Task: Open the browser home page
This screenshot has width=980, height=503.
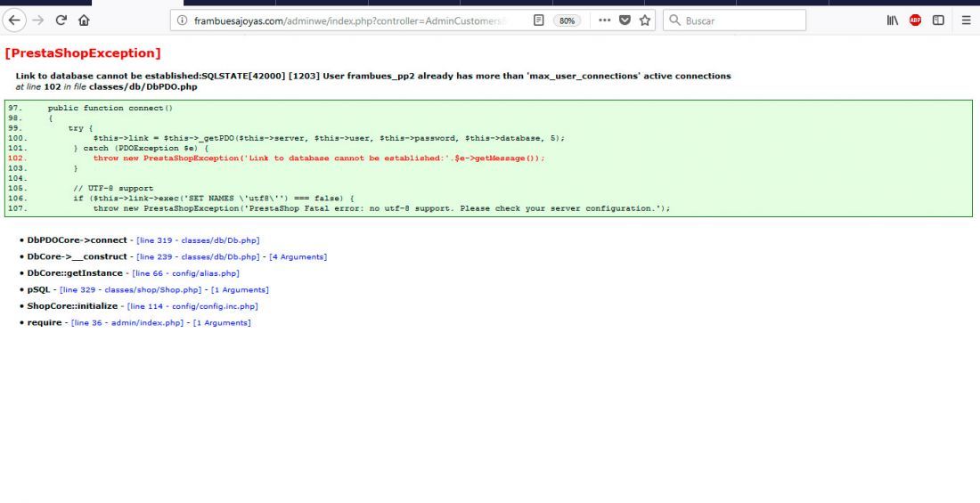Action: [x=84, y=20]
